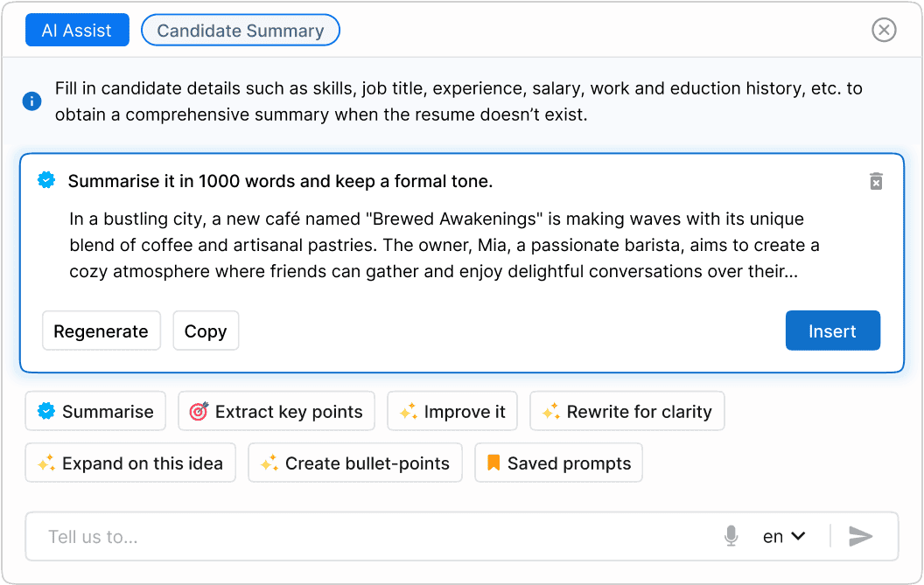The image size is (924, 585).
Task: Switch to the Candidate Summary tab
Action: pos(241,31)
